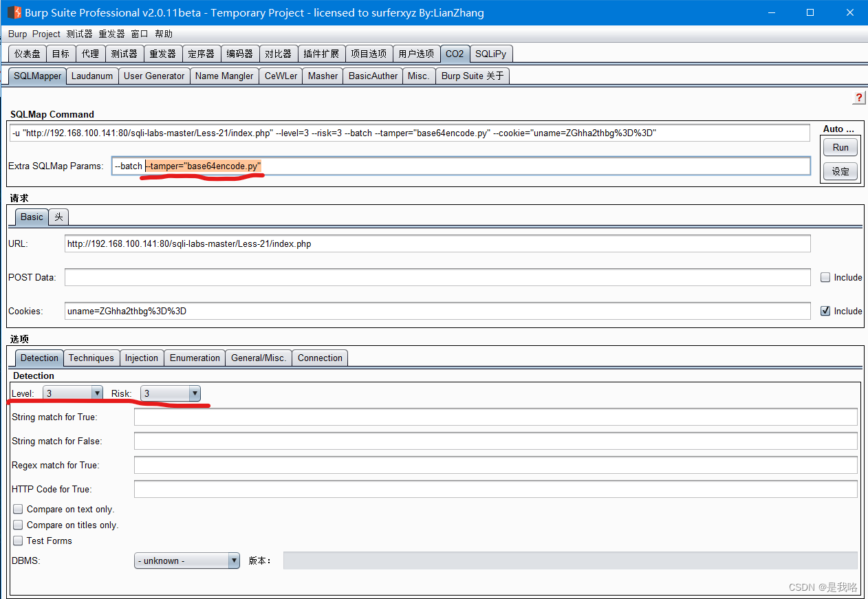This screenshot has width=868, height=599.
Task: Open the Burp menu
Action: [17, 34]
